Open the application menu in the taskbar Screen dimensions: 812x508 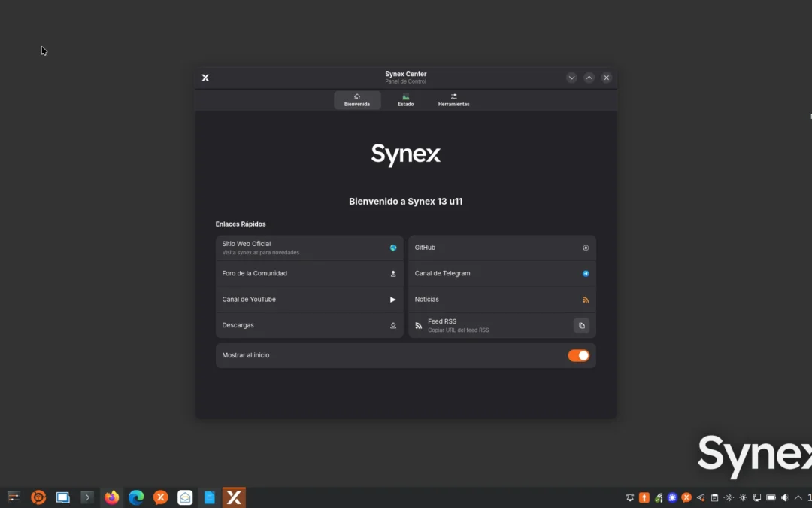click(14, 497)
